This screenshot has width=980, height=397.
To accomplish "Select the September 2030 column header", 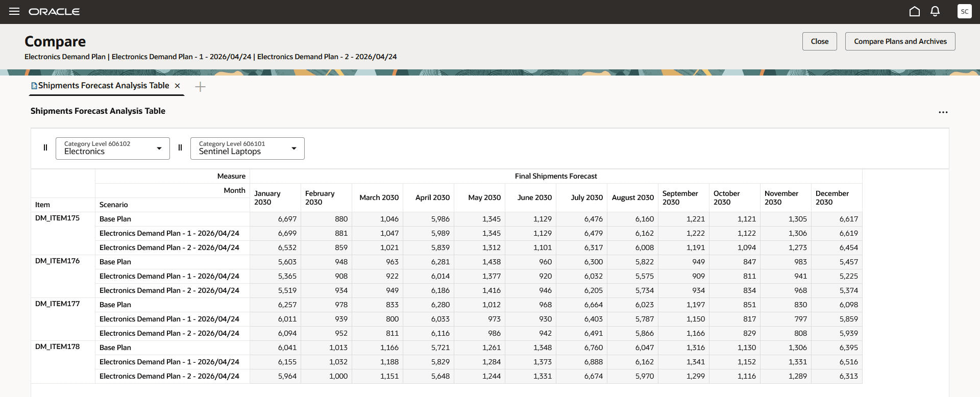I will click(684, 197).
